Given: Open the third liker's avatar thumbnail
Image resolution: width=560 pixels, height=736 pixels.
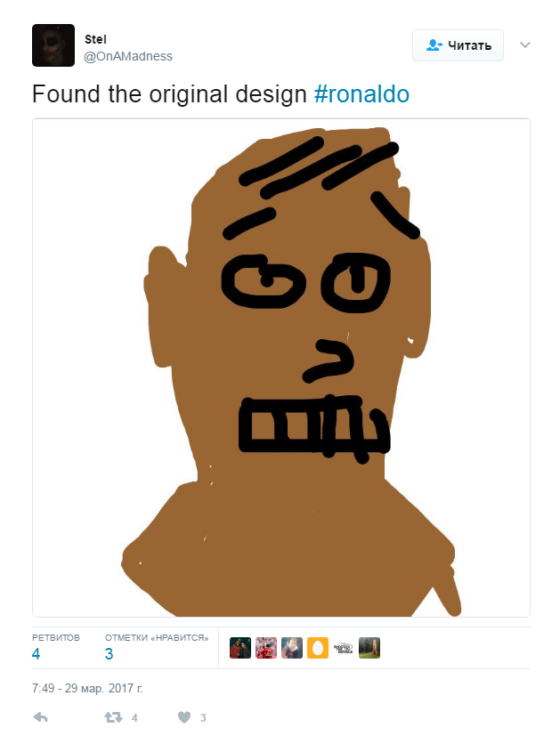Looking at the screenshot, I should (x=292, y=648).
